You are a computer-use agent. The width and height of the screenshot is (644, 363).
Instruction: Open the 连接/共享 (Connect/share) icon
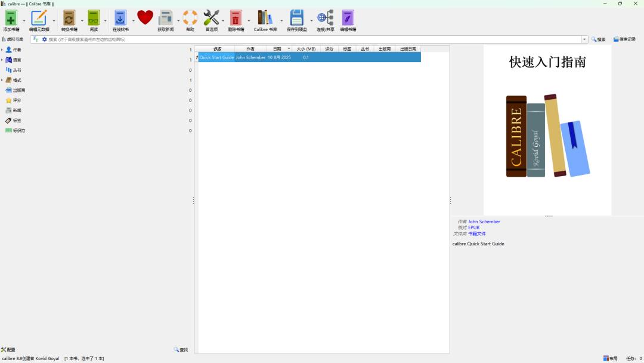click(325, 19)
